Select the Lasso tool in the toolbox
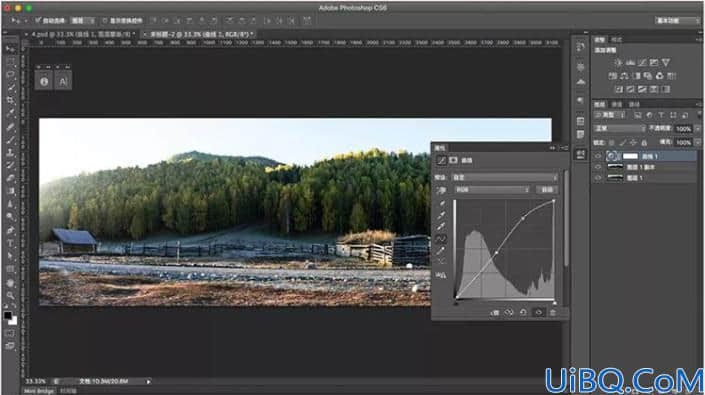This screenshot has width=705, height=395. pyautogui.click(x=10, y=74)
